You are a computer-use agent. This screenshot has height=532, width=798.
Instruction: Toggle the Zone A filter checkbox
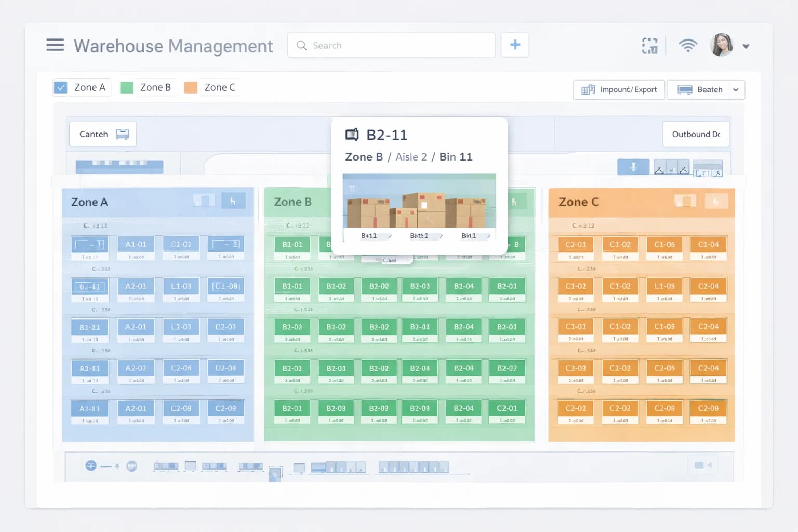pos(60,87)
